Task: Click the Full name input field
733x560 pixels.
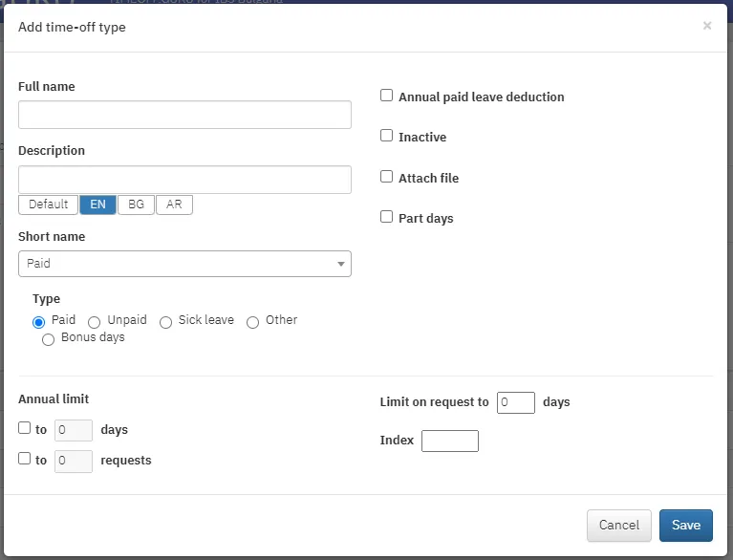Action: (x=184, y=115)
